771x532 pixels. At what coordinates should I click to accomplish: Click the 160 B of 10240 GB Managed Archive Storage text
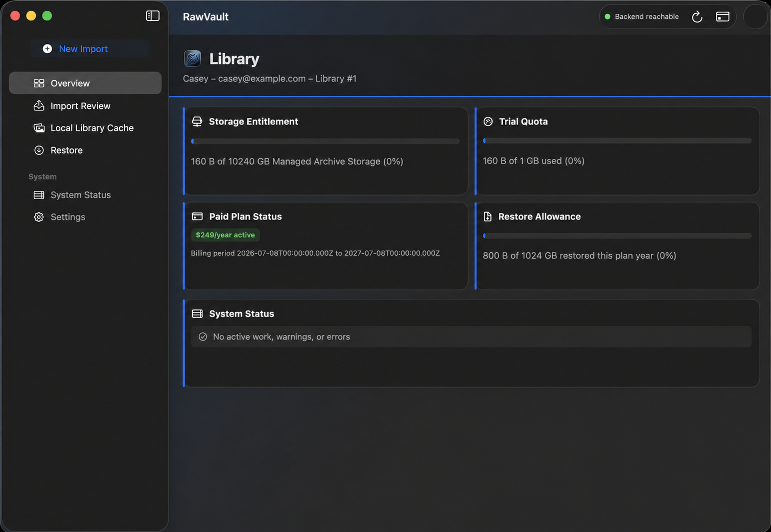(297, 161)
